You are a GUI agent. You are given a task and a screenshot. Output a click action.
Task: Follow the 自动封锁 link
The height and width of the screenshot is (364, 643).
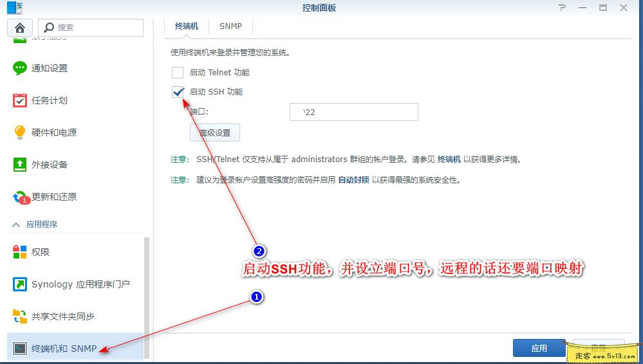[353, 180]
